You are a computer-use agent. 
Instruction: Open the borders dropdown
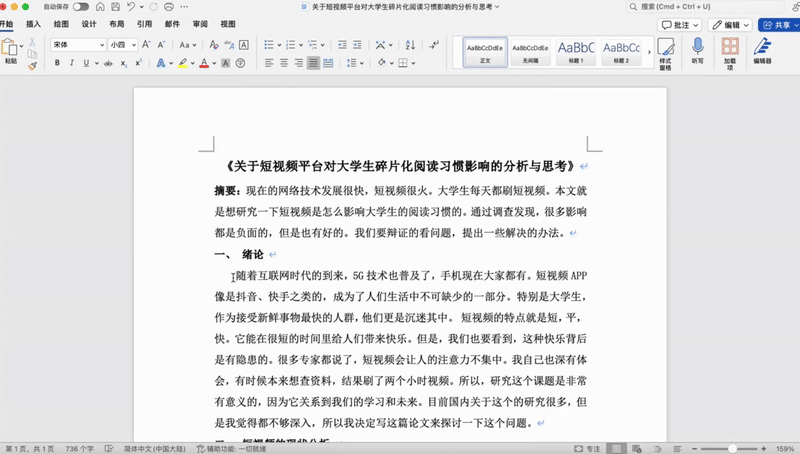[x=413, y=63]
